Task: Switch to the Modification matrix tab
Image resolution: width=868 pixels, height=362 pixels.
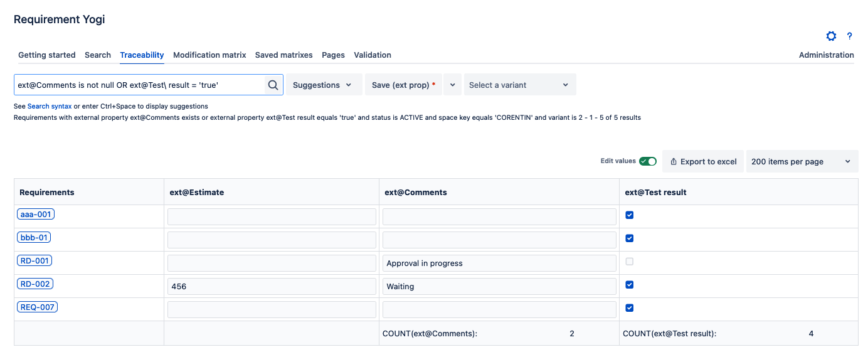Action: tap(209, 55)
